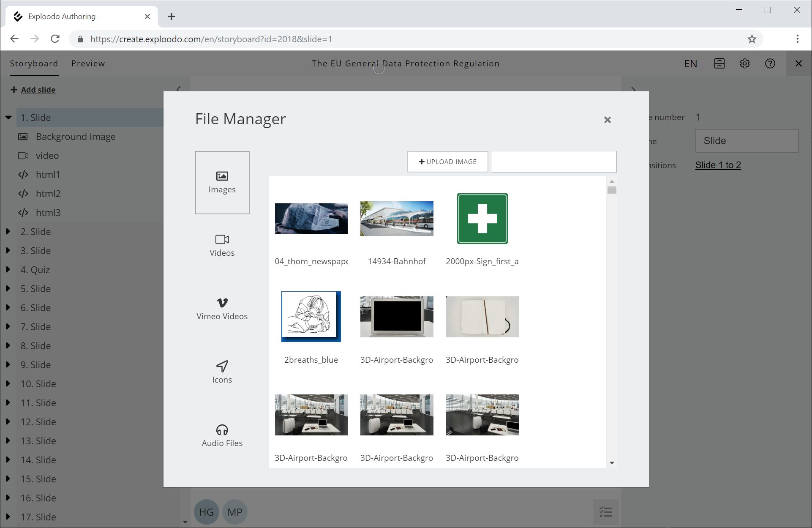Expand the 2. Slide tree node

pos(8,232)
